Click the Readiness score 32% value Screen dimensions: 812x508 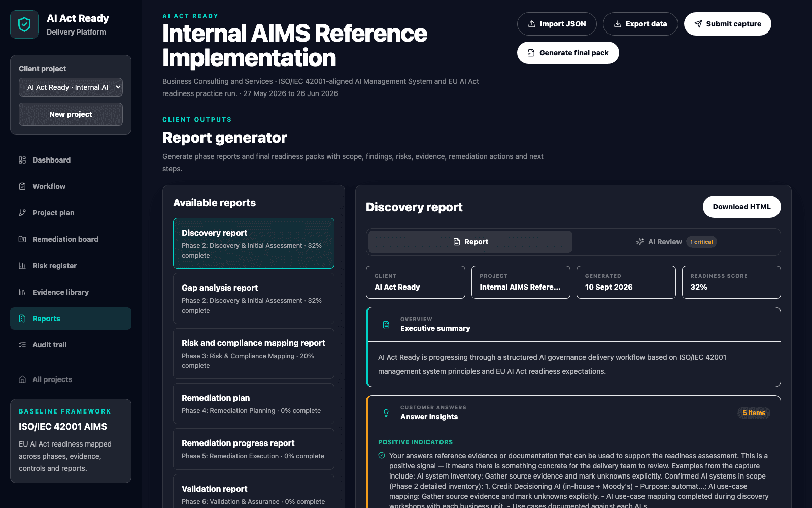point(699,287)
